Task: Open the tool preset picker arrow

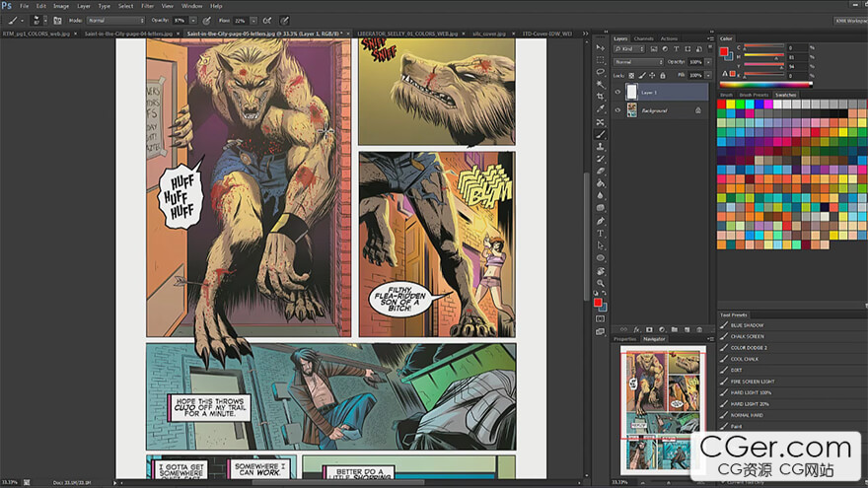Action: (x=22, y=21)
